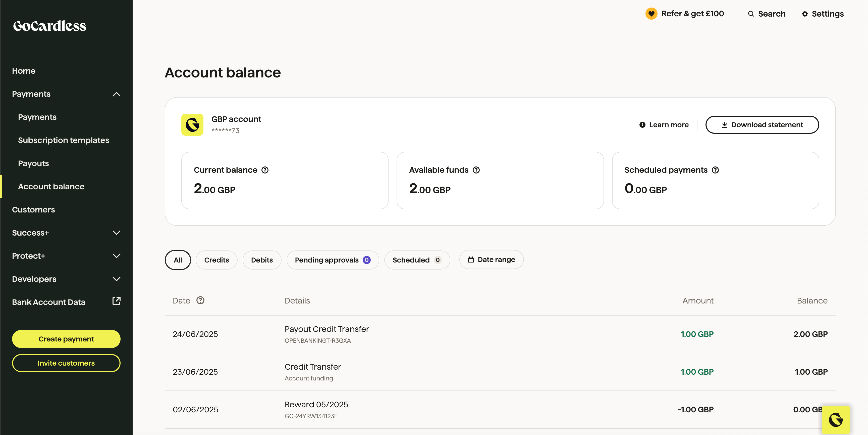Click the GoCardless logo in sidebar
The image size is (868, 435).
click(x=49, y=26)
